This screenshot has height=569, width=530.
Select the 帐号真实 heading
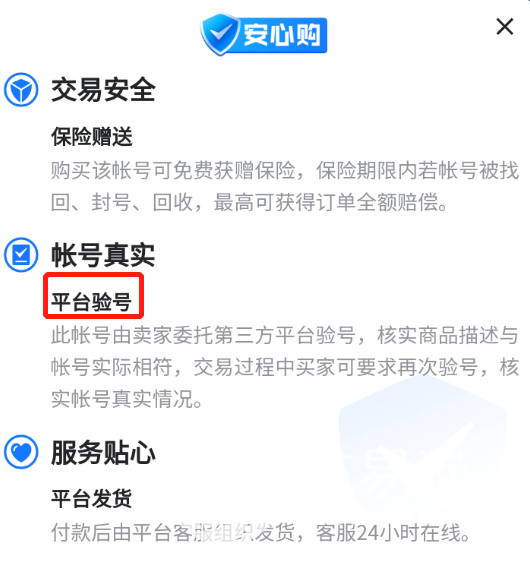point(103,255)
